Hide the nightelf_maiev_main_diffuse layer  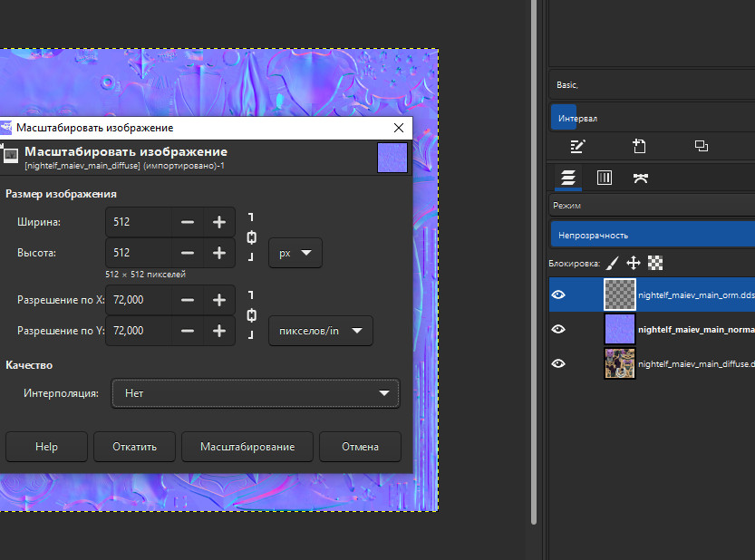558,363
